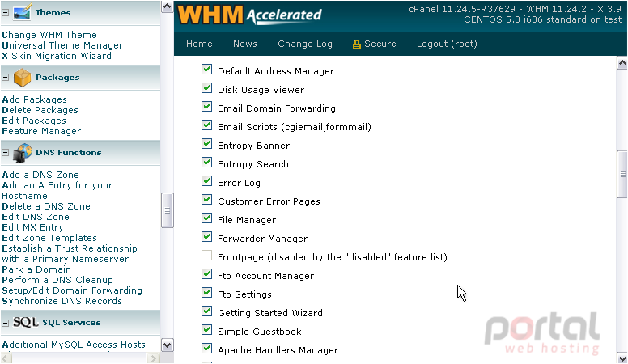Collapse the SQL Services section

pyautogui.click(x=5, y=323)
